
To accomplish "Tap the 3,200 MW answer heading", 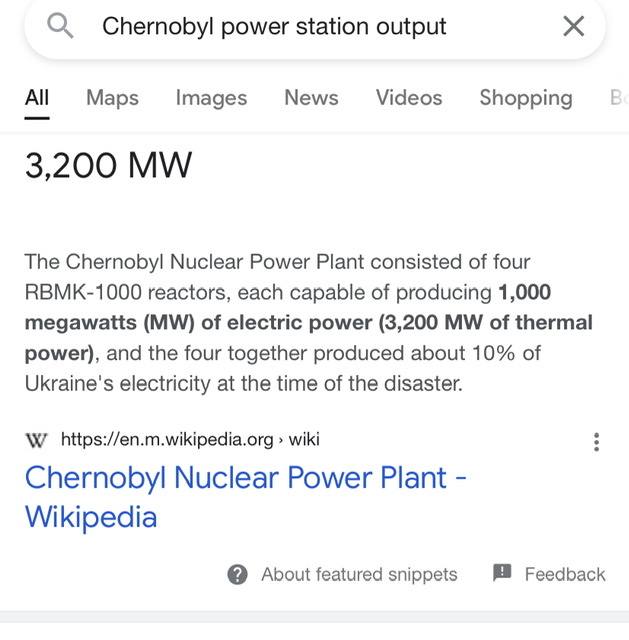I will coord(108,165).
